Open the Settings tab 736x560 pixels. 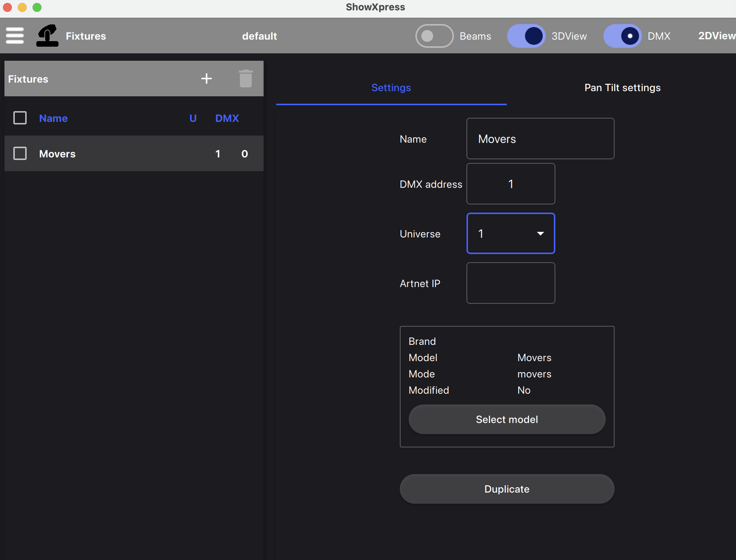(x=391, y=88)
